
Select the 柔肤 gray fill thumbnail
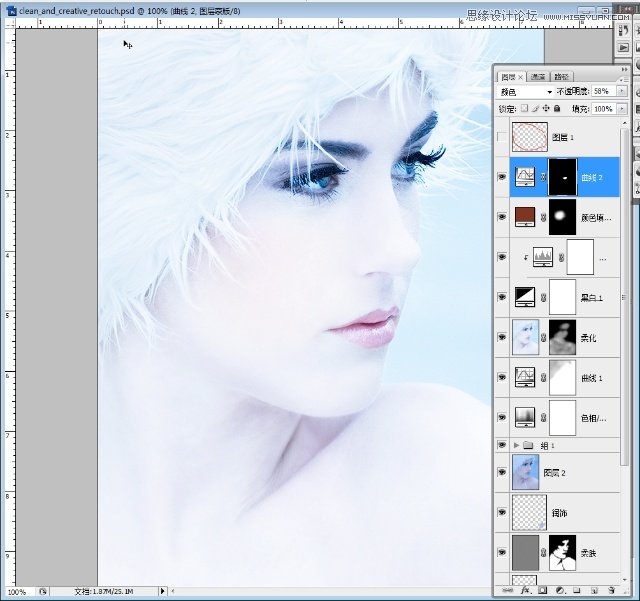[x=525, y=553]
